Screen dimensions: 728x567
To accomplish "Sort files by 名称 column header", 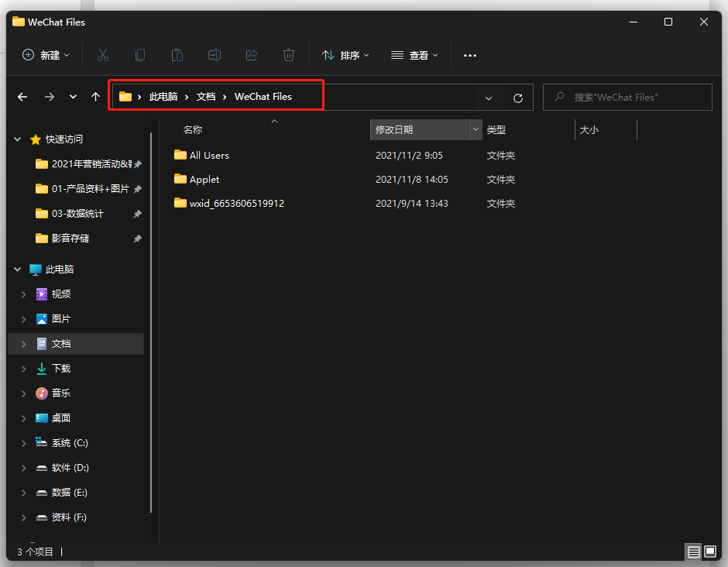I will [x=193, y=130].
